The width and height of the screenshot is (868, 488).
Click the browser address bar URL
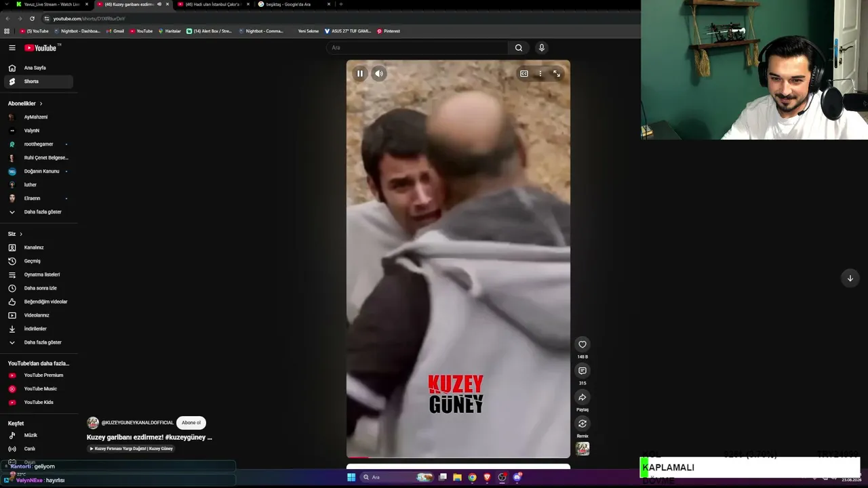(90, 18)
